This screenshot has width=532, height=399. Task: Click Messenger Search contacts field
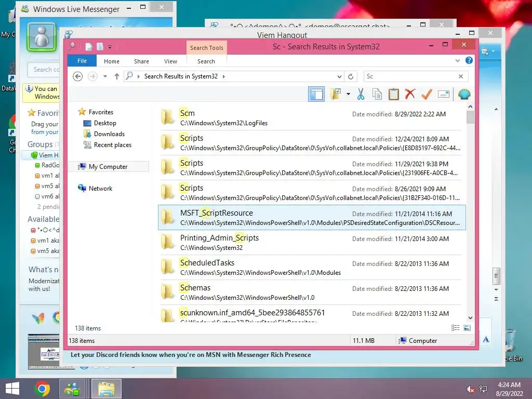coord(44,70)
